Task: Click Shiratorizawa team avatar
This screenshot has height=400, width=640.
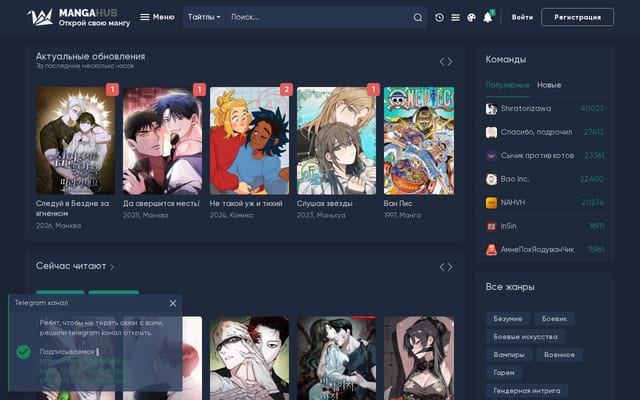Action: pyautogui.click(x=491, y=109)
